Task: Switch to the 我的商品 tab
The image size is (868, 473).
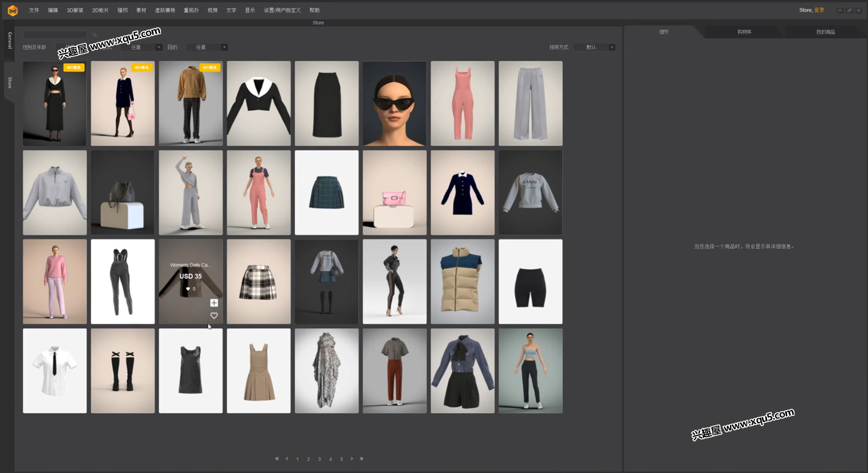Action: pos(825,32)
